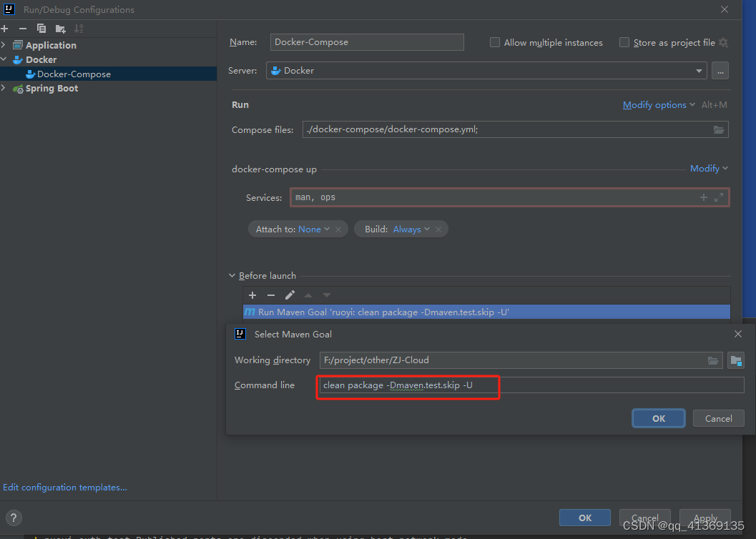Select the Docker-Compose configuration
The height and width of the screenshot is (539, 756).
(x=72, y=74)
